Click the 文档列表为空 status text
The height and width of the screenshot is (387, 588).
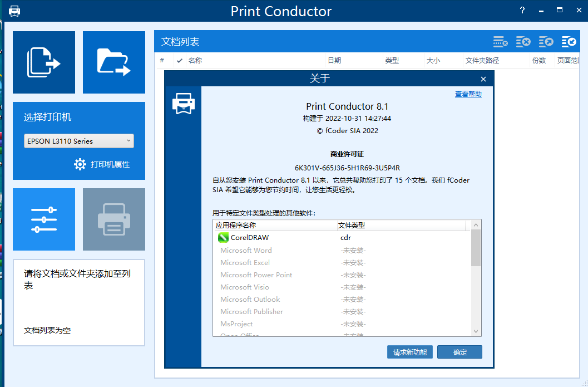point(47,330)
